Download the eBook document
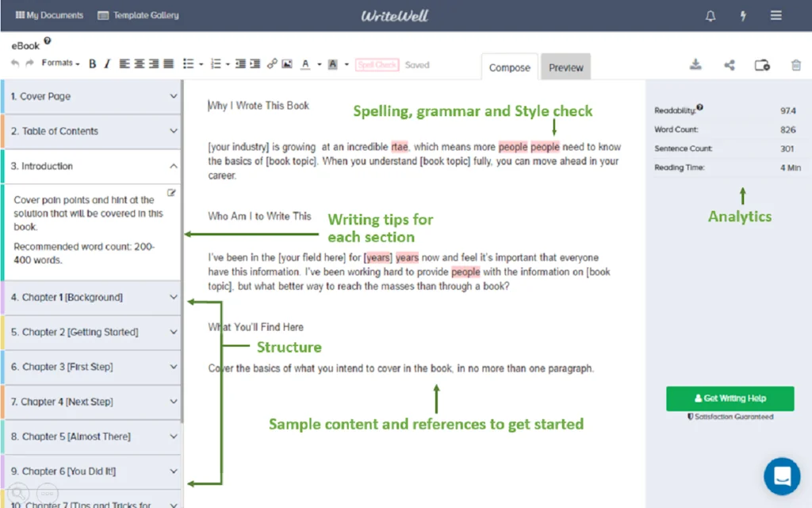 pos(695,64)
